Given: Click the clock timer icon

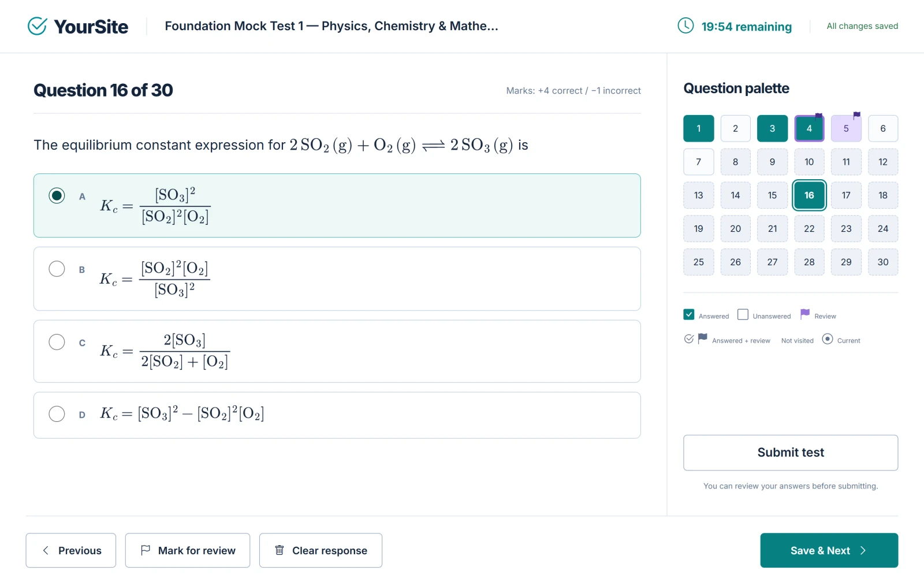Looking at the screenshot, I should pyautogui.click(x=685, y=25).
